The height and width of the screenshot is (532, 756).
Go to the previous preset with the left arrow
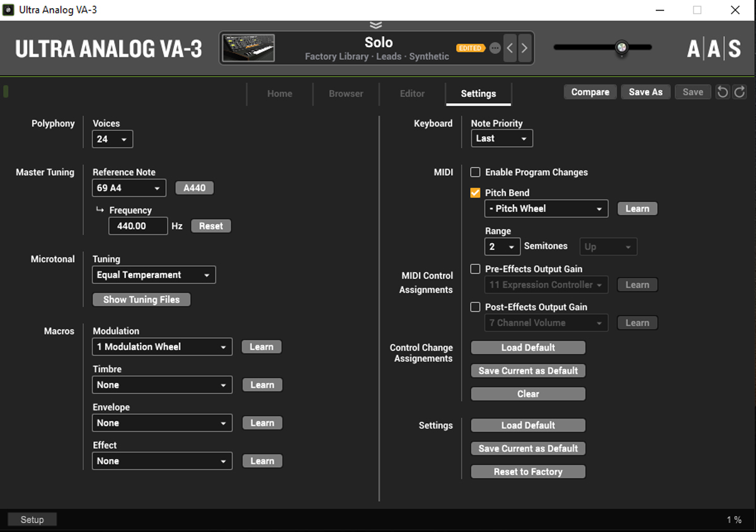click(x=510, y=48)
